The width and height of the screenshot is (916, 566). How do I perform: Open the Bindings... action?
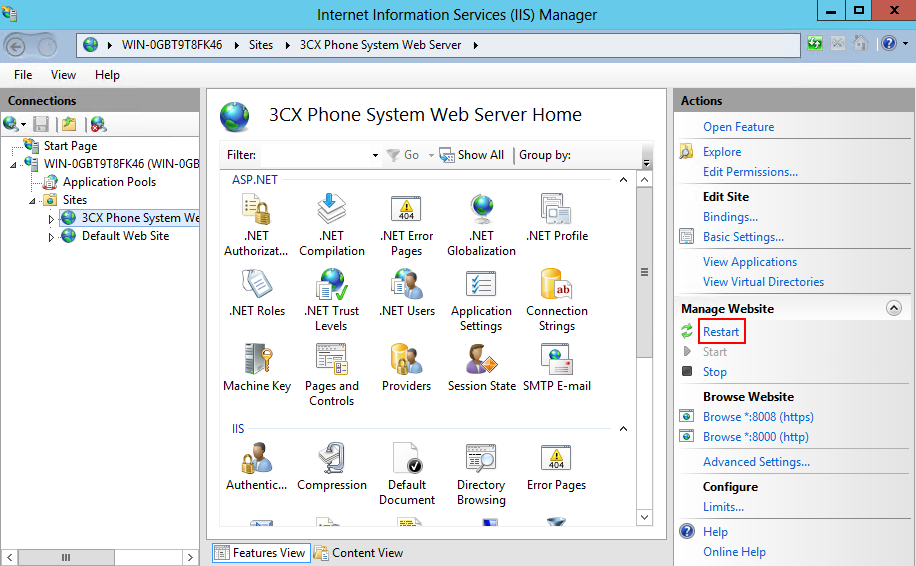730,217
